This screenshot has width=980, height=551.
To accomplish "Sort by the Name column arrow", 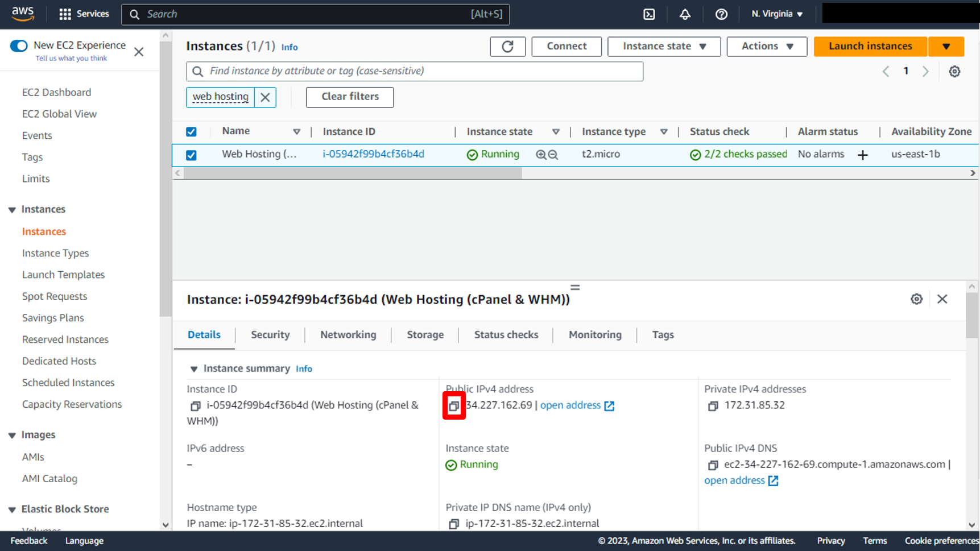I will 296,132.
